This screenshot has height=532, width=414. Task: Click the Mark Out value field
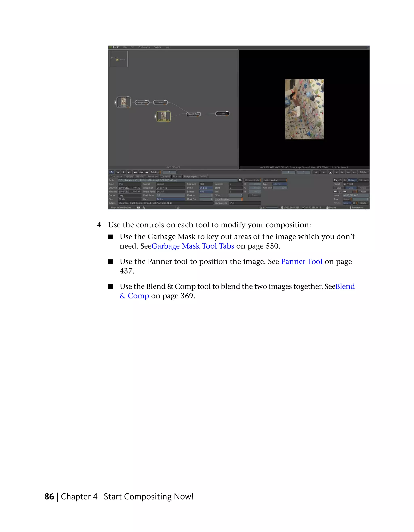pos(206,199)
